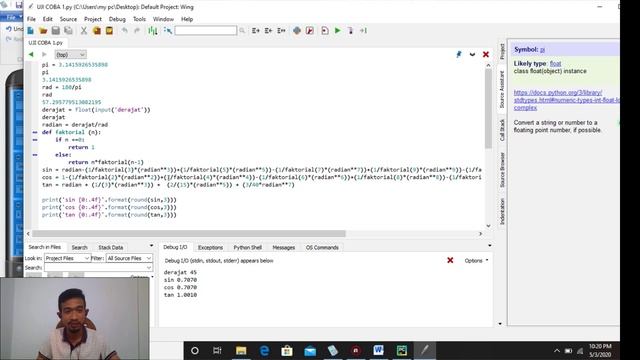Click the Redo toolbar arrow
This screenshot has height=360, width=640.
[137, 31]
